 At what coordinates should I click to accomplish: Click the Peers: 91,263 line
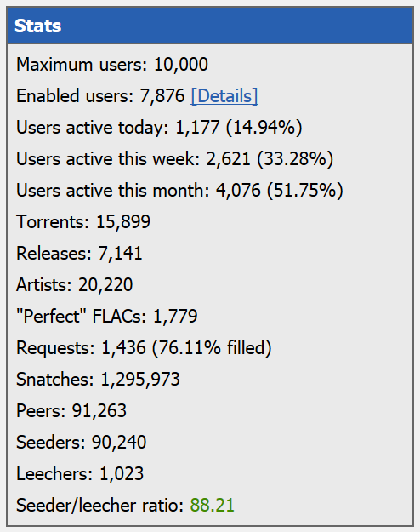tap(71, 411)
